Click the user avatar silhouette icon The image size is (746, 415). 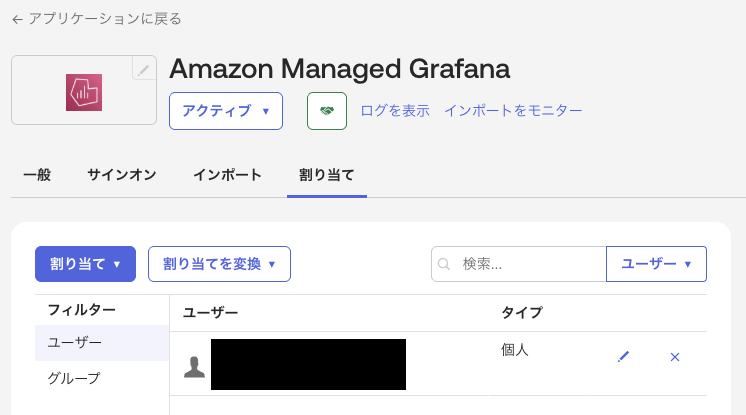point(194,366)
